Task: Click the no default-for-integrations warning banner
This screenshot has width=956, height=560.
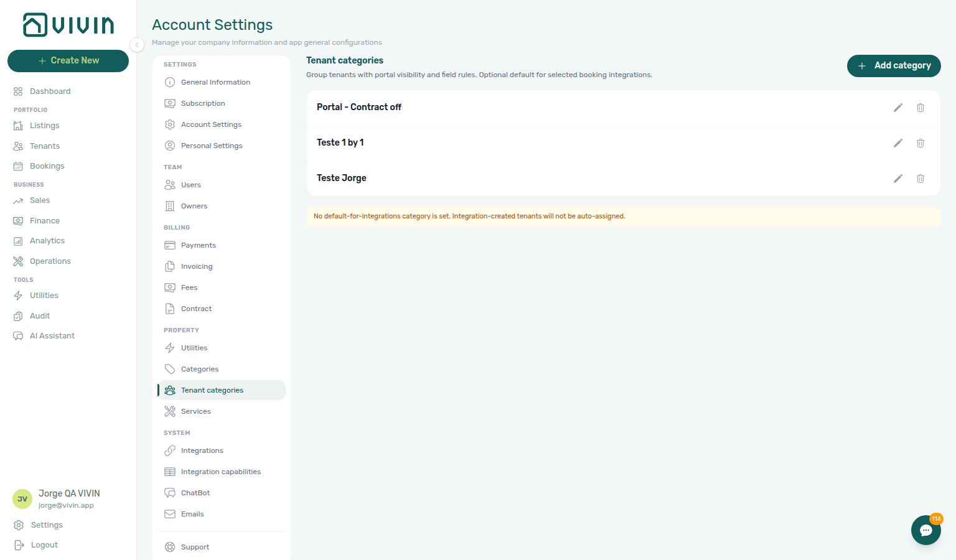Action: coord(623,217)
